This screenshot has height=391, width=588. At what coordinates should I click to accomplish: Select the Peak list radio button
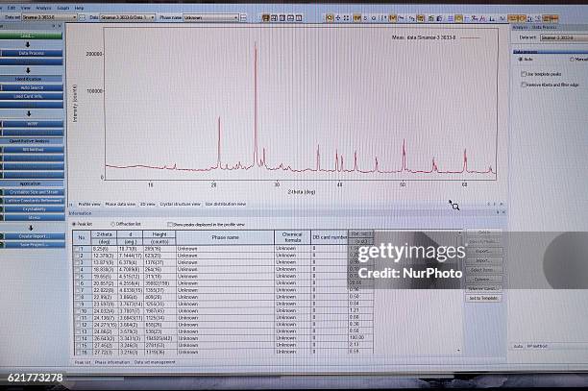pos(74,224)
